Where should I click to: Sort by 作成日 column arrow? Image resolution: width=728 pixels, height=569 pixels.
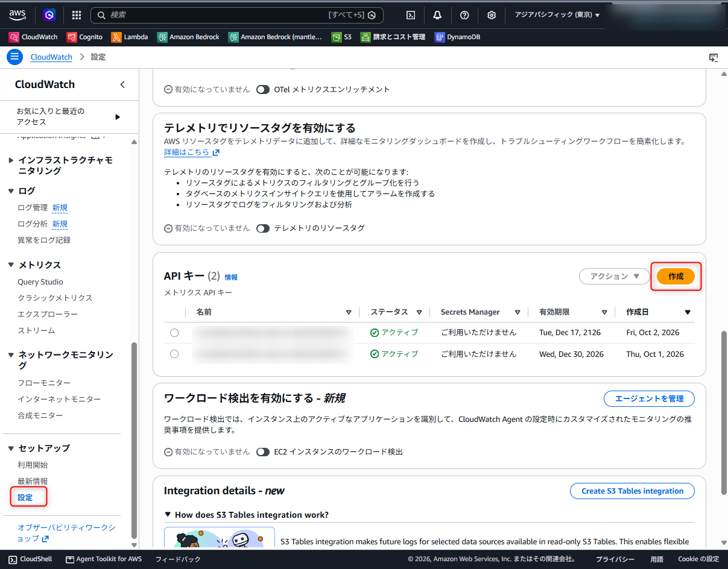tap(688, 312)
